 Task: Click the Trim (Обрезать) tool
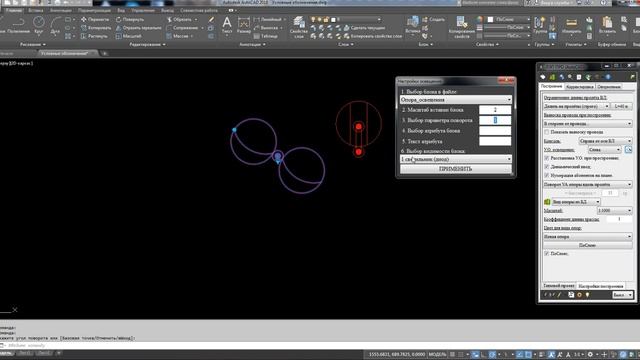[x=179, y=19]
